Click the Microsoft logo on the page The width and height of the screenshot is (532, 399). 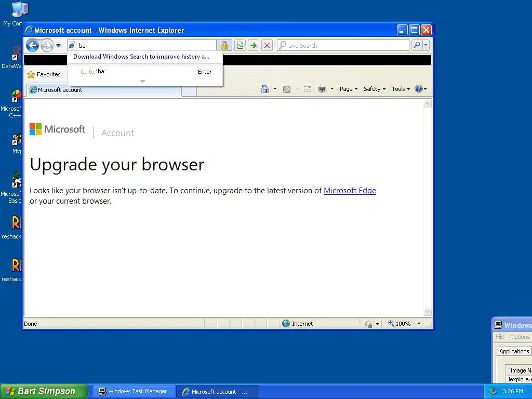click(57, 129)
